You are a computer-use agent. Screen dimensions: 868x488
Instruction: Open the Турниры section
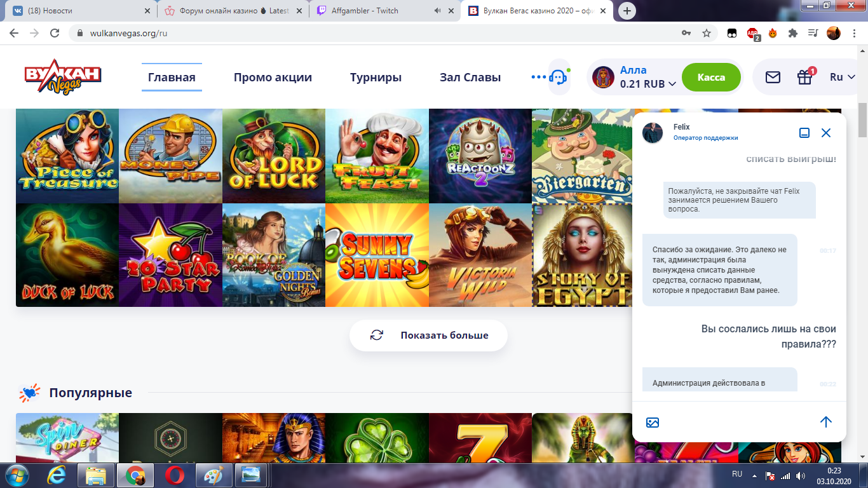pyautogui.click(x=376, y=78)
